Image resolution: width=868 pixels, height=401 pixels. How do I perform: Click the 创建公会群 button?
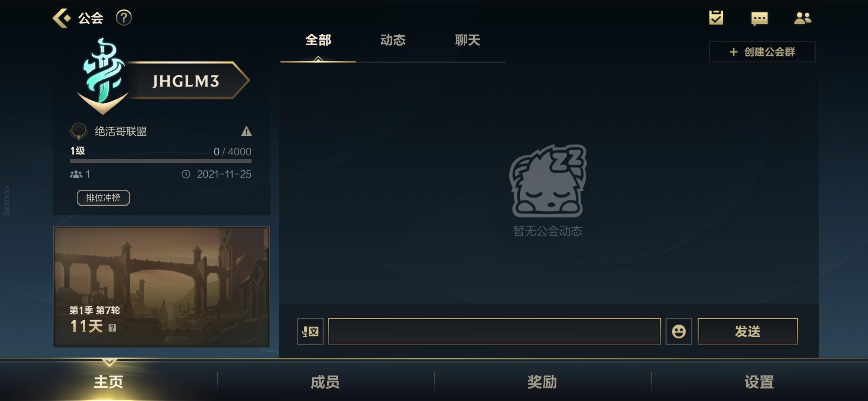(762, 52)
